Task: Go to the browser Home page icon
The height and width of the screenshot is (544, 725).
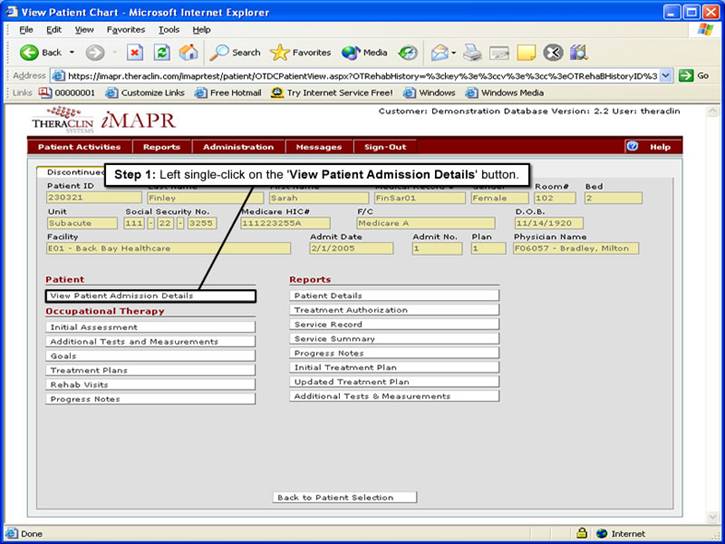Action: (188, 52)
